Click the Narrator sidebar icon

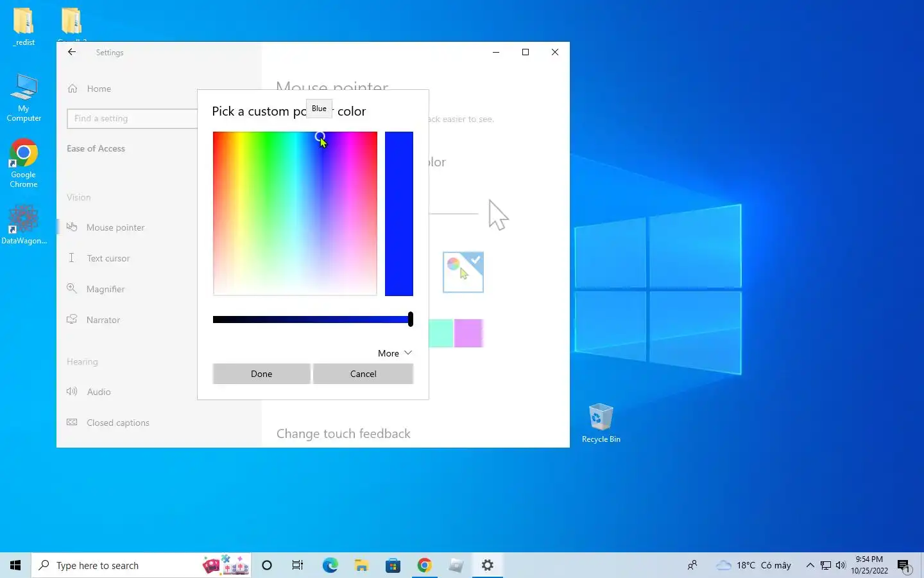tap(72, 319)
